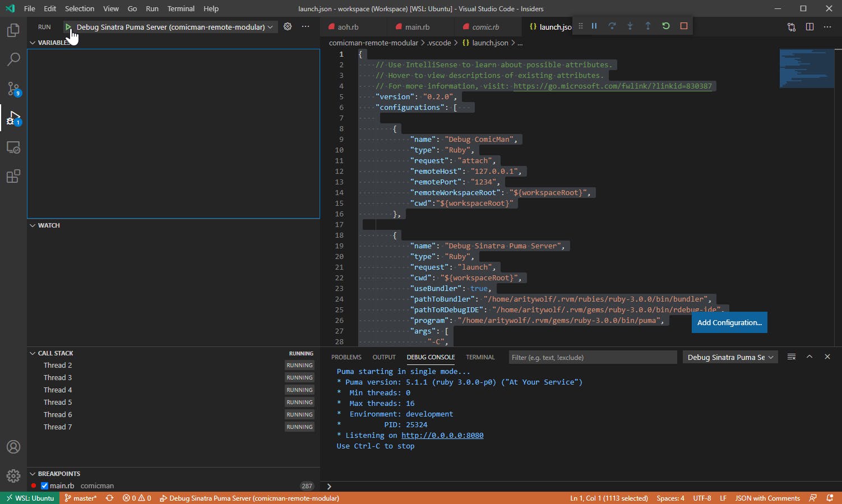842x504 pixels.
Task: Close the bottom panel
Action: coord(827,357)
